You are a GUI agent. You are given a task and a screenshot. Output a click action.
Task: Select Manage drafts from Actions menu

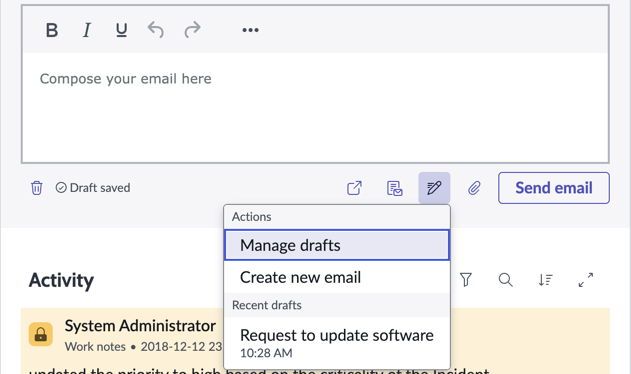(337, 245)
